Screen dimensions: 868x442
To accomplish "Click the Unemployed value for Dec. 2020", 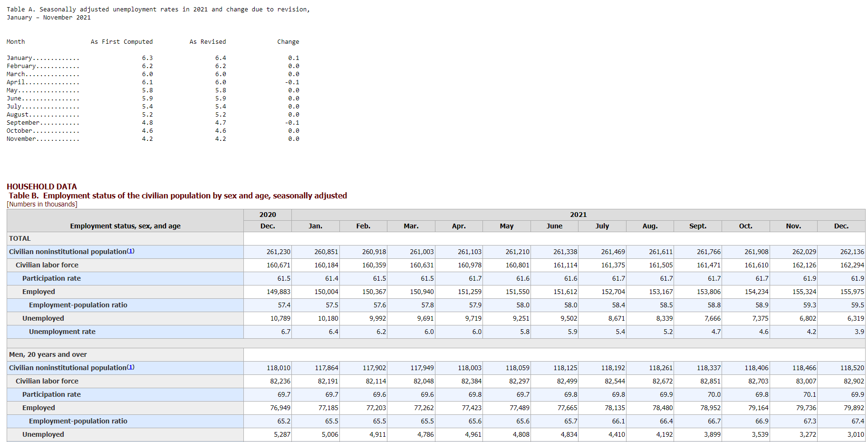I will pyautogui.click(x=280, y=318).
